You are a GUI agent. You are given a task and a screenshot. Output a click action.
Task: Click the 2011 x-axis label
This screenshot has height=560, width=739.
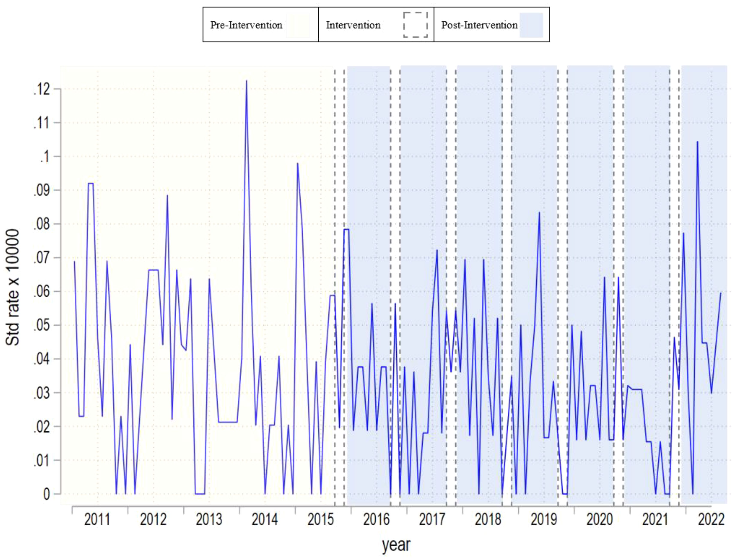point(97,519)
